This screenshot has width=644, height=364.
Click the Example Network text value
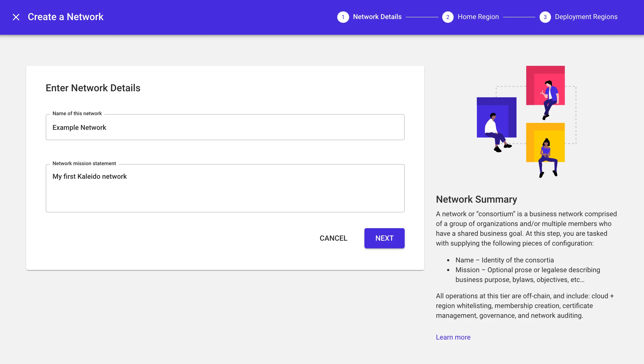(79, 127)
